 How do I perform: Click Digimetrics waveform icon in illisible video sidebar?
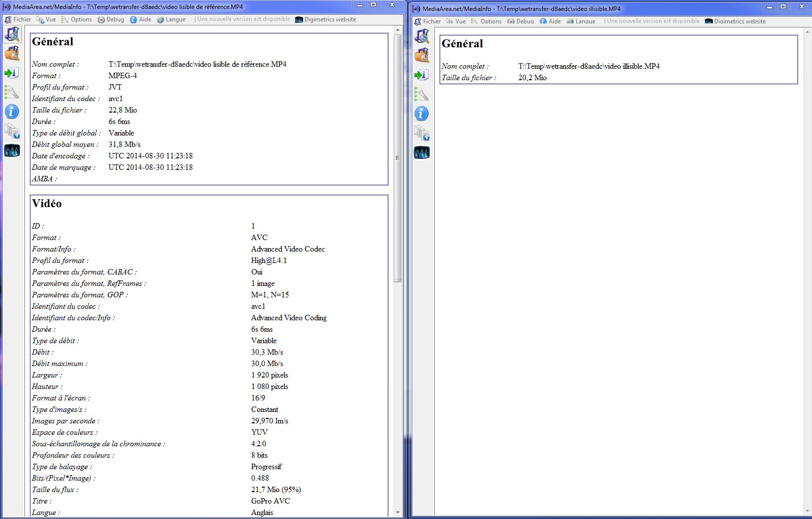click(422, 152)
